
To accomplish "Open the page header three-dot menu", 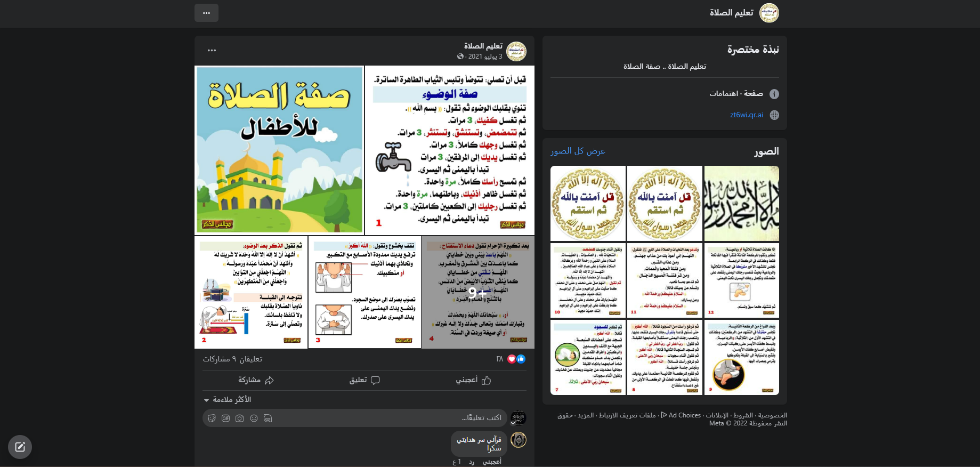I will [x=206, y=13].
